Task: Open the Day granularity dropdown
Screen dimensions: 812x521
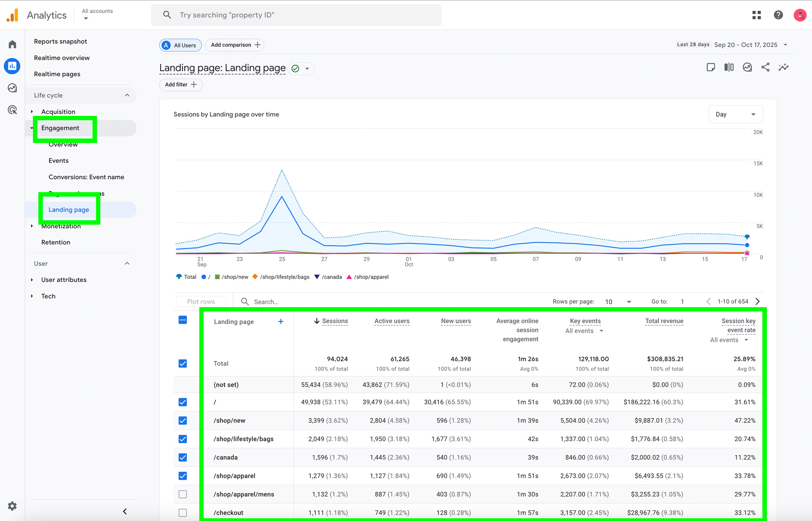Action: pyautogui.click(x=735, y=114)
